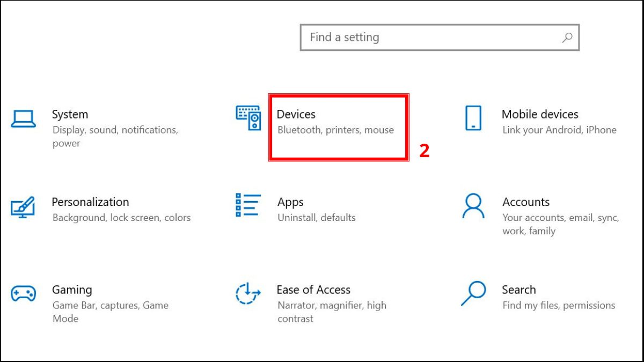Click the Personalization paintbrush icon

click(x=23, y=206)
